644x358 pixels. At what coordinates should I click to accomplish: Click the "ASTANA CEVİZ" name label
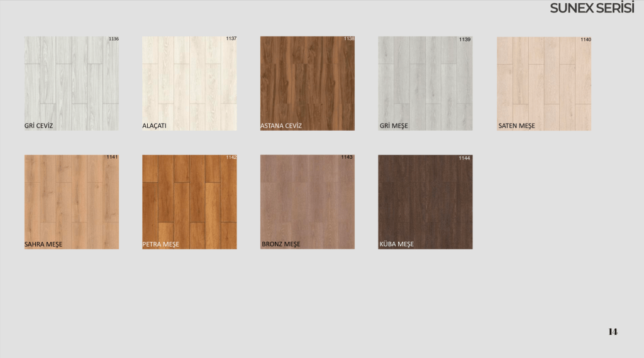tap(281, 126)
